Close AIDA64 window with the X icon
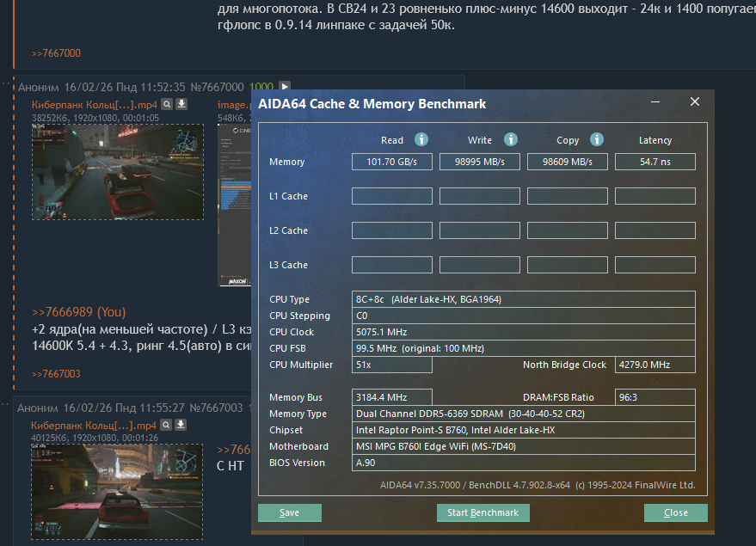This screenshot has height=546, width=756. tap(695, 101)
